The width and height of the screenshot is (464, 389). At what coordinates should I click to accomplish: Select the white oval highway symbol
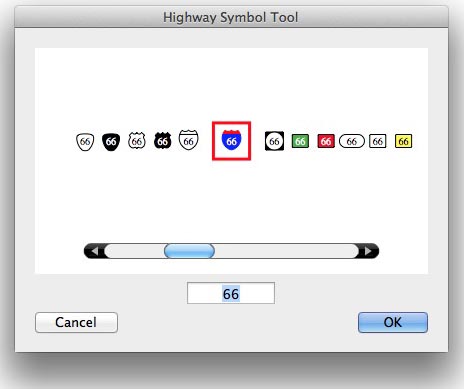[352, 141]
